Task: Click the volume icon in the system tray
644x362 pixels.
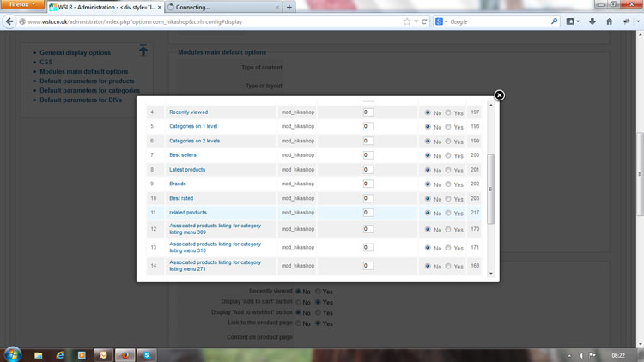Action: [x=580, y=355]
